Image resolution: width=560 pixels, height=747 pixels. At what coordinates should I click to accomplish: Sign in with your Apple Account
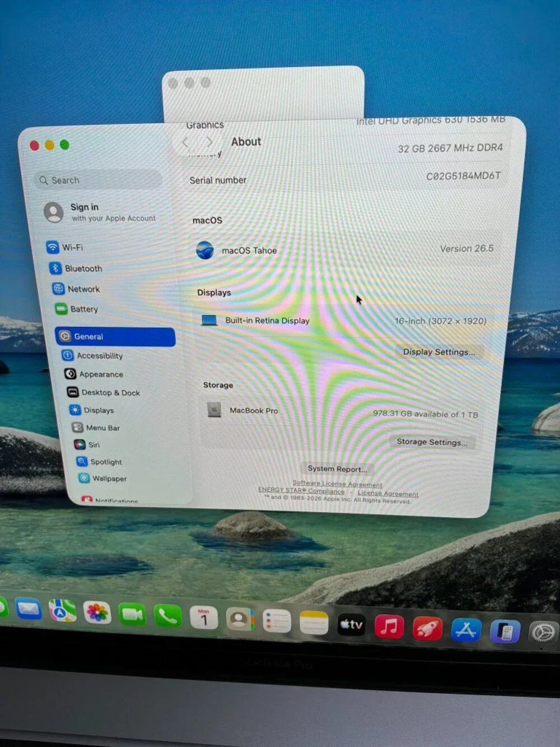coord(101,212)
